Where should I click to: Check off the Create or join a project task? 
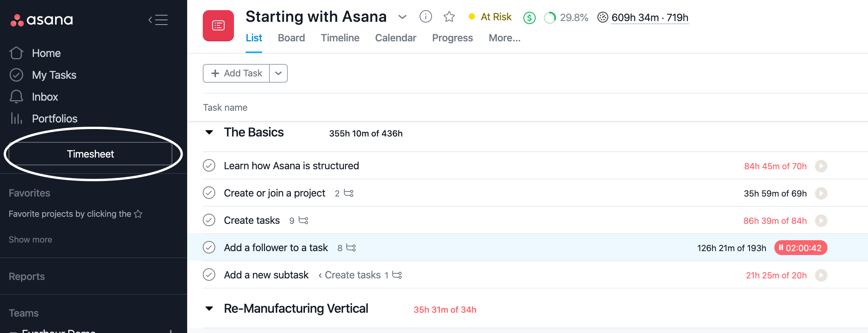click(x=209, y=193)
